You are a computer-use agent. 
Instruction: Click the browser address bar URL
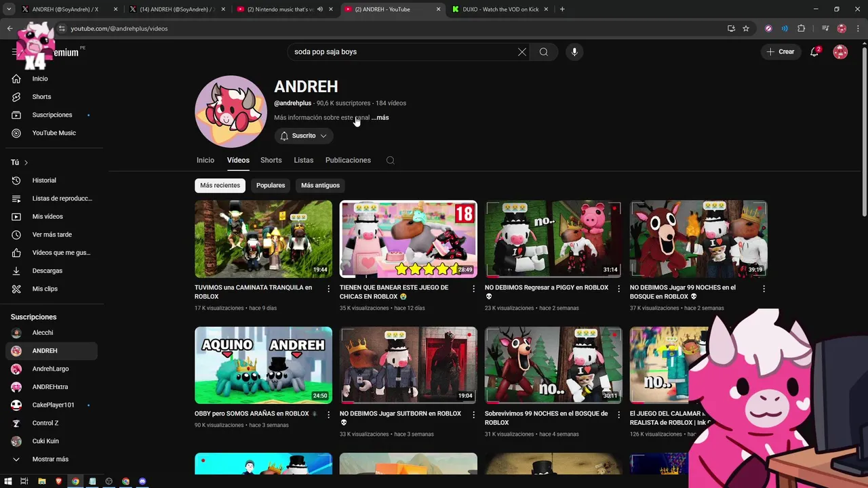[119, 28]
